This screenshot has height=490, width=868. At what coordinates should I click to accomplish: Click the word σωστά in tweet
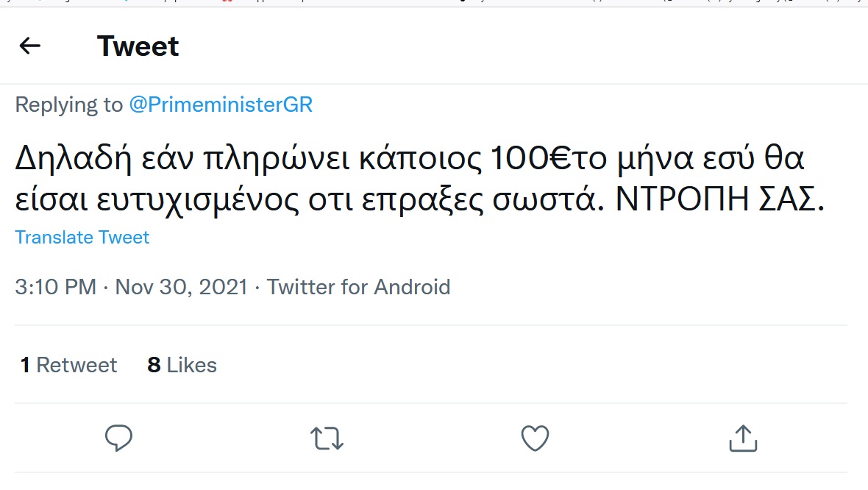click(550, 202)
